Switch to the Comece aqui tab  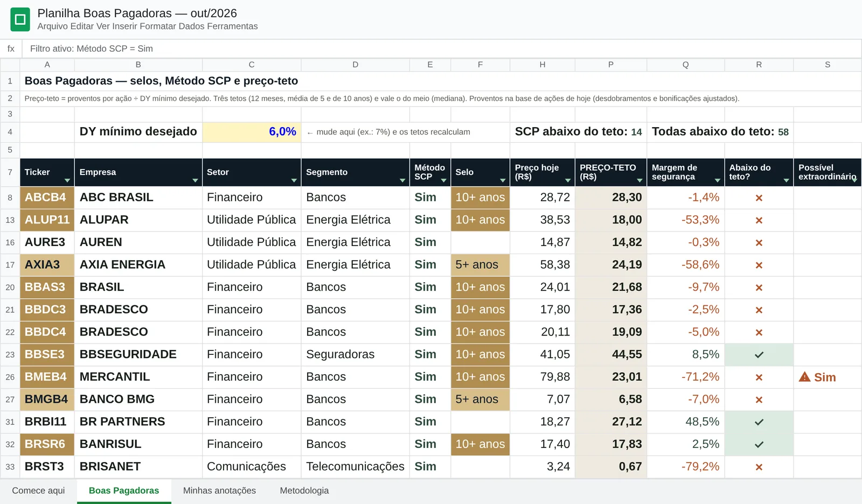[38, 491]
